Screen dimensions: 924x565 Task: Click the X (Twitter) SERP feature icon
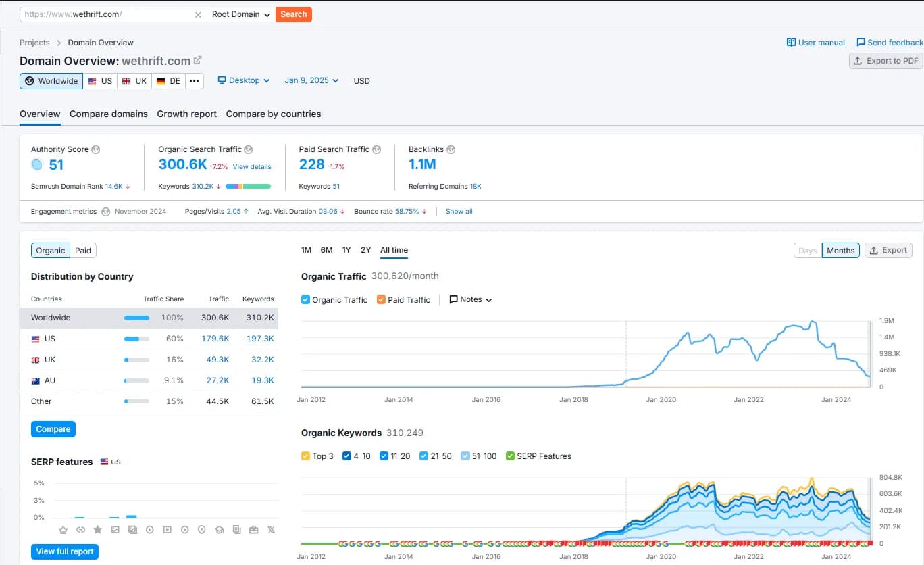(272, 530)
